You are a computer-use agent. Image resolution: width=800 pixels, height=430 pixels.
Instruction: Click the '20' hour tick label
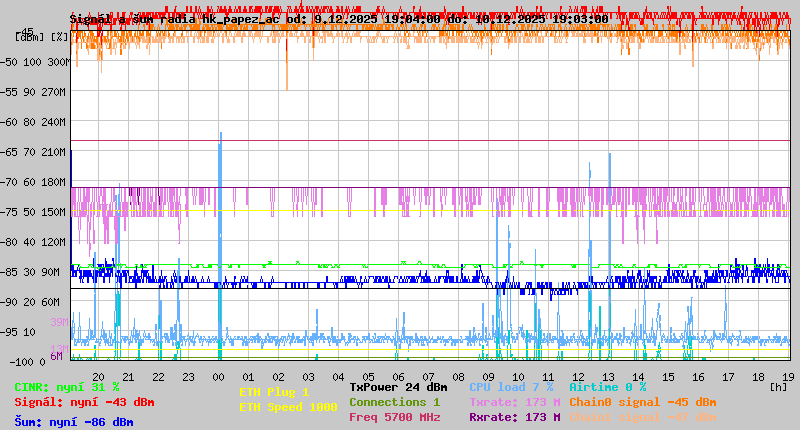98,377
